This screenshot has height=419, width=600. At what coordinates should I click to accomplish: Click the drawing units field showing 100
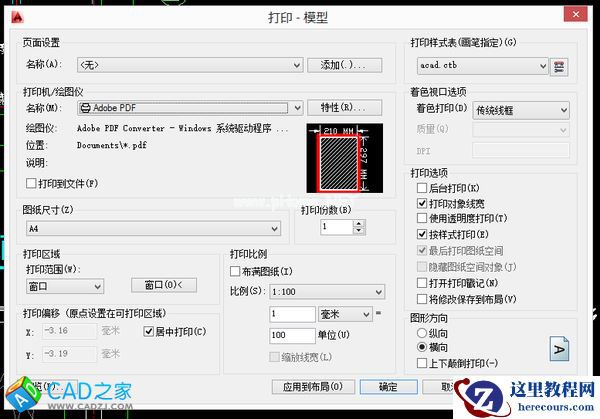point(292,336)
